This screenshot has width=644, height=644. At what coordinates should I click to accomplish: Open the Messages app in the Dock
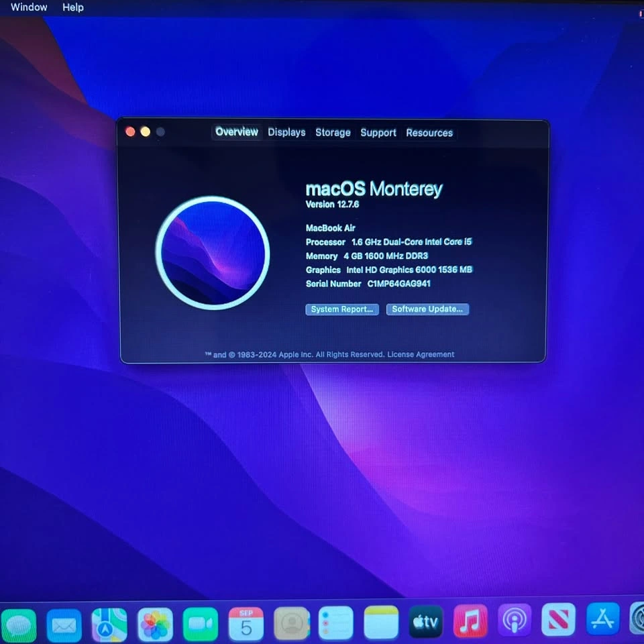pyautogui.click(x=18, y=625)
